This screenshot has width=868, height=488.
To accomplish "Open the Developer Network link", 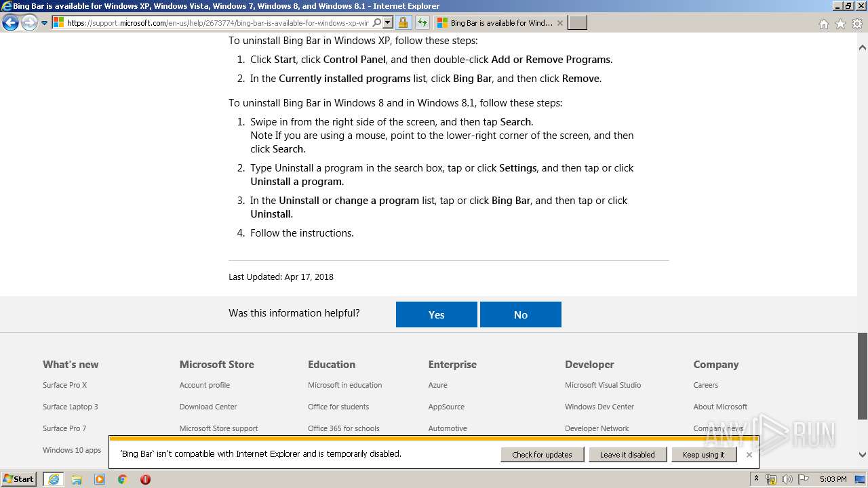I will coord(597,428).
